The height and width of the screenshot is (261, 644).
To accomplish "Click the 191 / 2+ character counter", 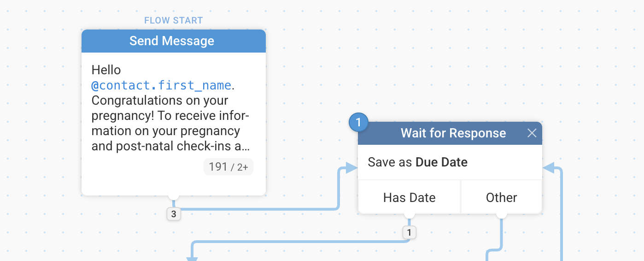I will [228, 167].
